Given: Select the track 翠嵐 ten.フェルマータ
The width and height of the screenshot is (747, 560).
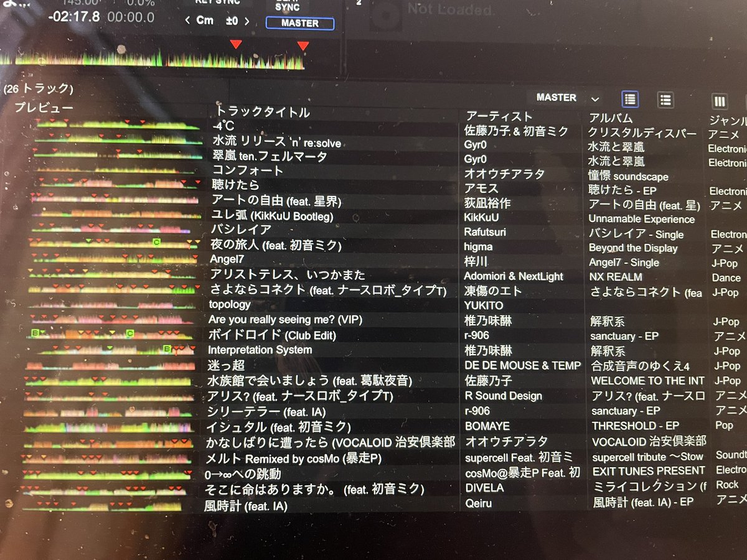Looking at the screenshot, I should pyautogui.click(x=269, y=157).
